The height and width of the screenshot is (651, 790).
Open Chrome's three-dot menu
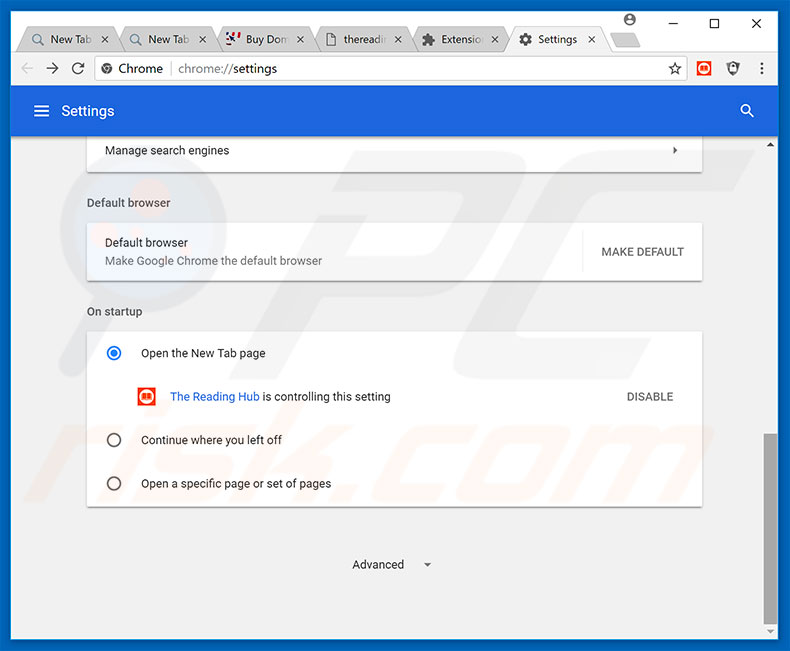(x=762, y=68)
